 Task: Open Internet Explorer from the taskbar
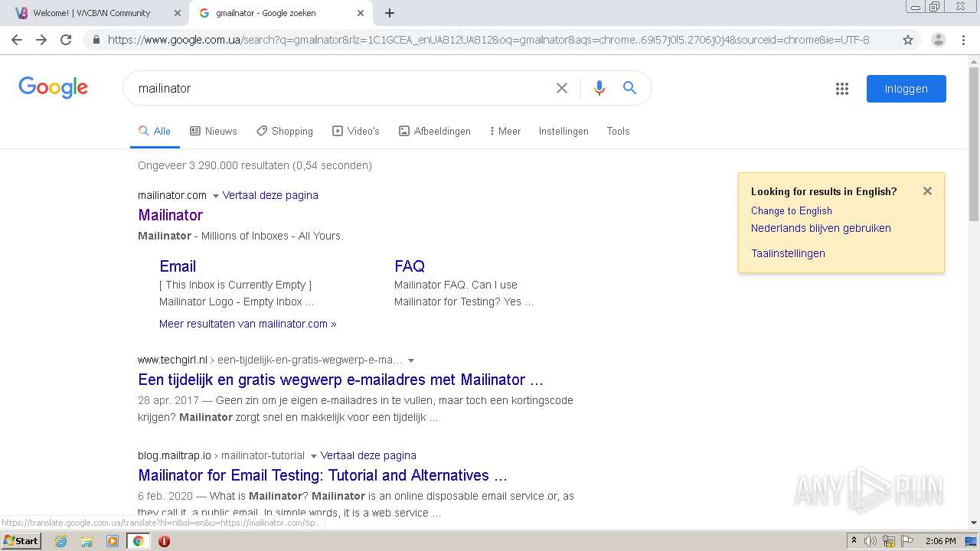(60, 541)
